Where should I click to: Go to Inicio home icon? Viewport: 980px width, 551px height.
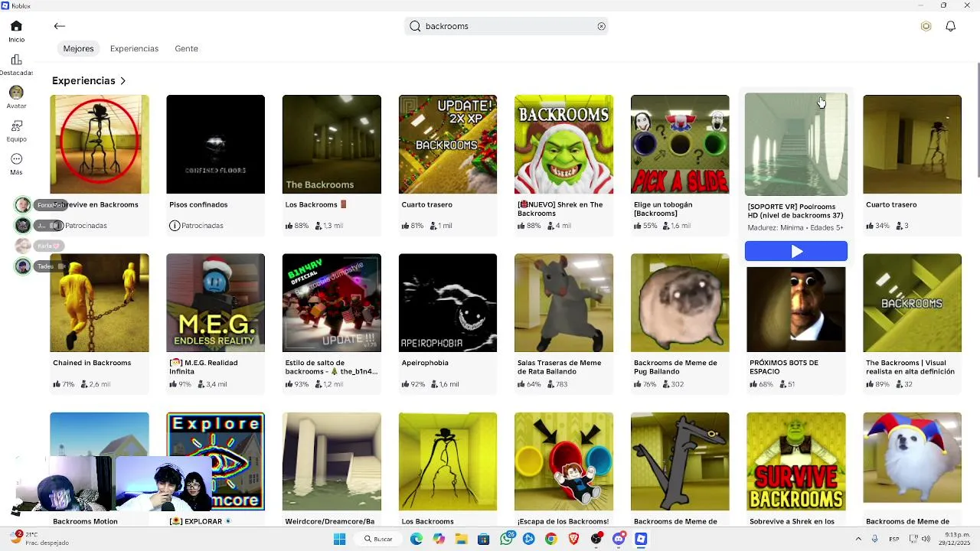[x=16, y=26]
